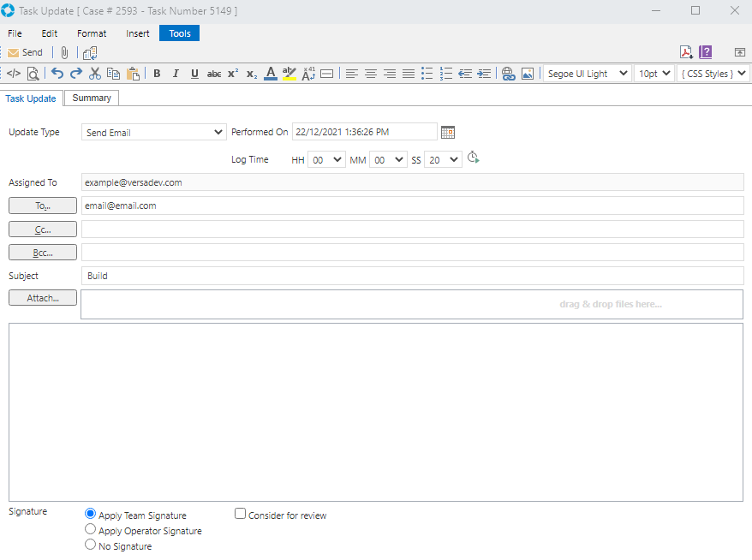
Task: Change the font size dropdown
Action: 654,73
